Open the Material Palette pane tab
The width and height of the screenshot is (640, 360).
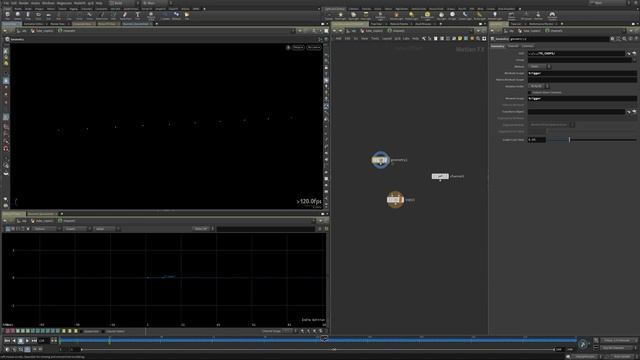[x=399, y=24]
